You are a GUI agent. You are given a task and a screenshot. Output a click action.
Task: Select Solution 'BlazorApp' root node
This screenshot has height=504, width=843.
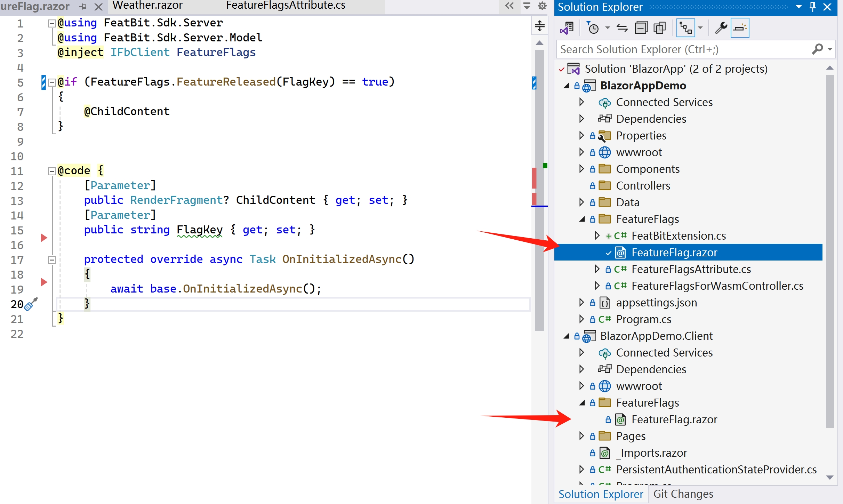point(676,69)
